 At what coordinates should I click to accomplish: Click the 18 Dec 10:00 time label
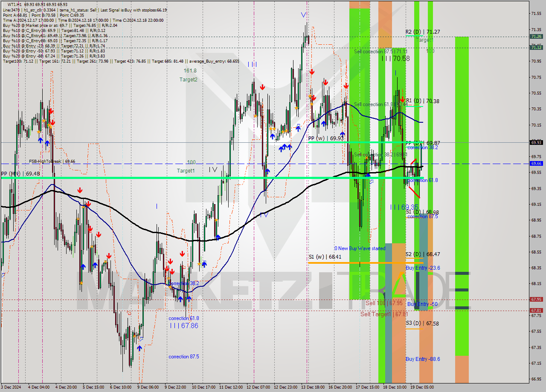395,387
